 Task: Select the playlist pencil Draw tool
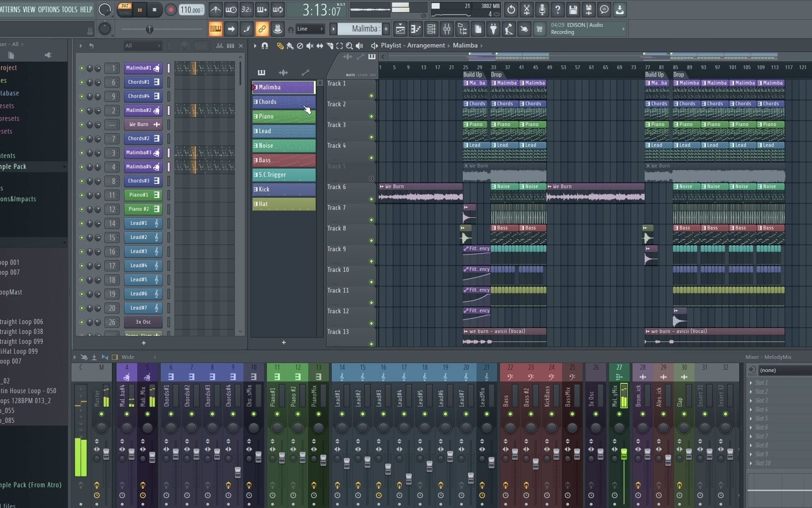[280, 46]
